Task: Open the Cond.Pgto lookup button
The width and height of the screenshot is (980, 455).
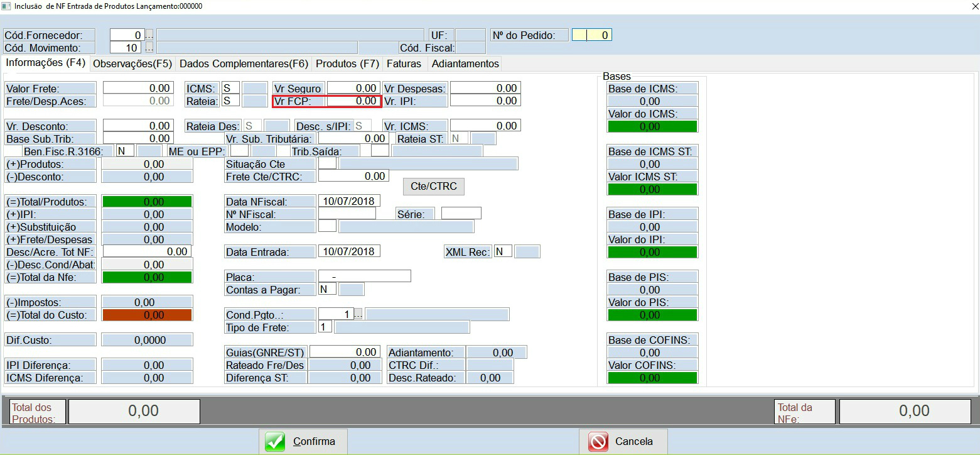Action: pos(358,314)
